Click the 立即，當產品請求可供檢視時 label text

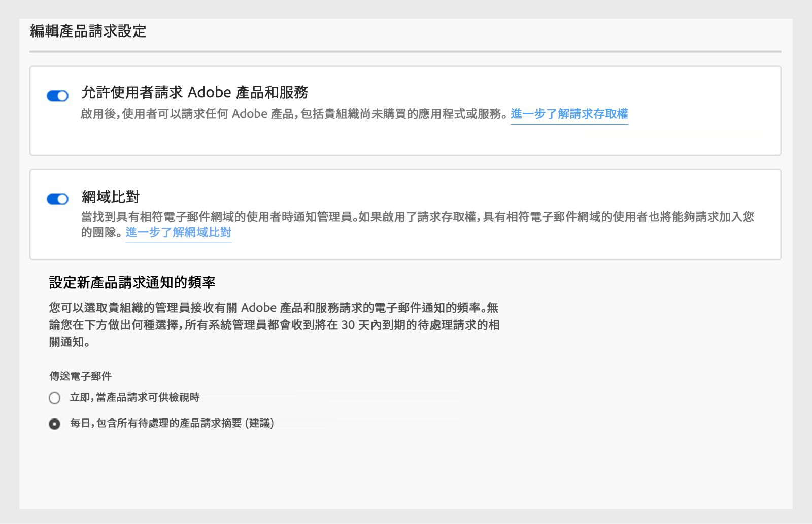[135, 397]
